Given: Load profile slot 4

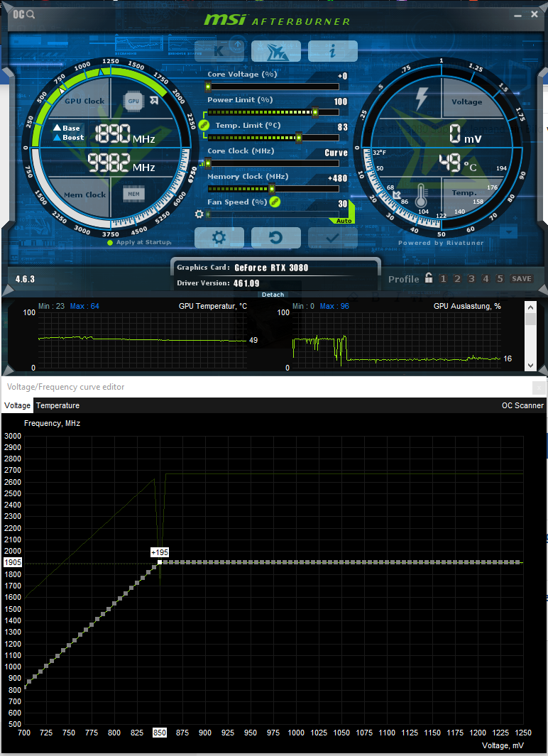Looking at the screenshot, I should pyautogui.click(x=486, y=279).
